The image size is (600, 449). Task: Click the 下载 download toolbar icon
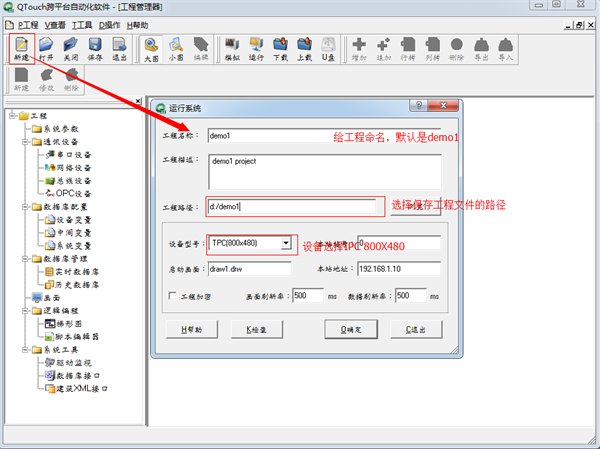click(279, 48)
